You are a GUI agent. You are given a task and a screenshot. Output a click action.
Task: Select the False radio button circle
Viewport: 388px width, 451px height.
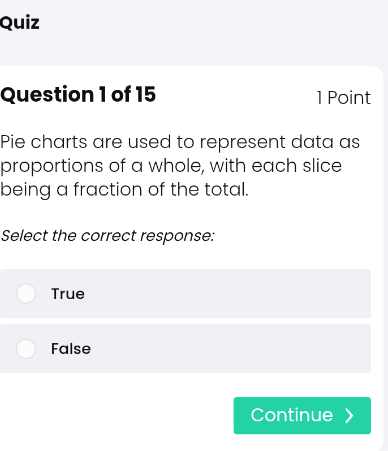[x=26, y=349]
